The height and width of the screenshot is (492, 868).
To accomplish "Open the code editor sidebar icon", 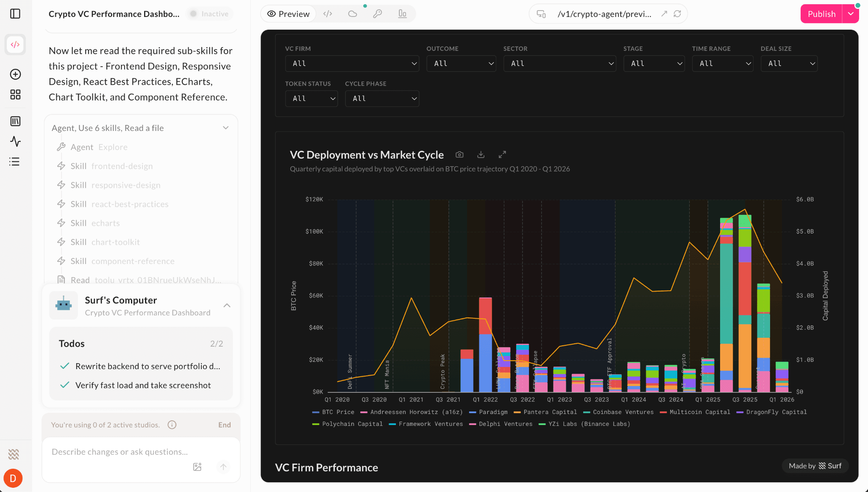I will [15, 44].
